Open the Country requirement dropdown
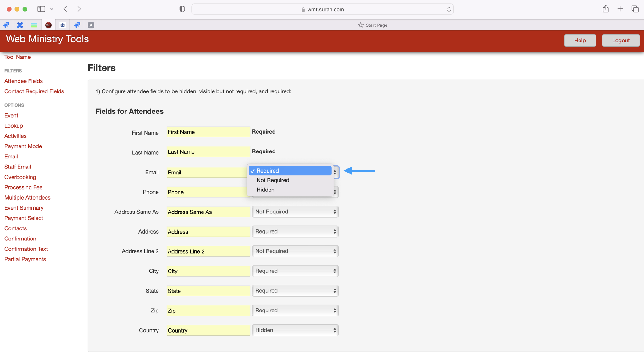644x352 pixels. (x=295, y=330)
